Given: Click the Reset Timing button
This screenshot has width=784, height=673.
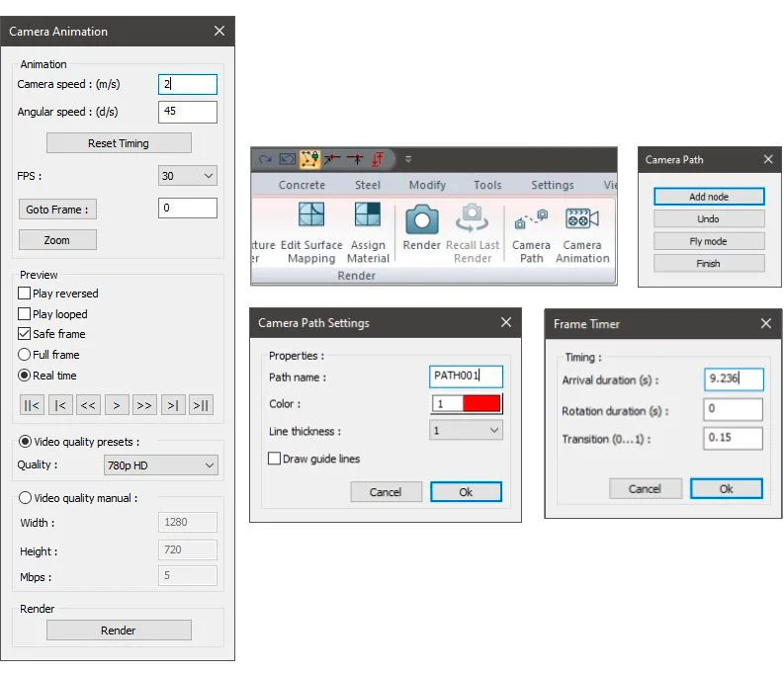Looking at the screenshot, I should [119, 143].
